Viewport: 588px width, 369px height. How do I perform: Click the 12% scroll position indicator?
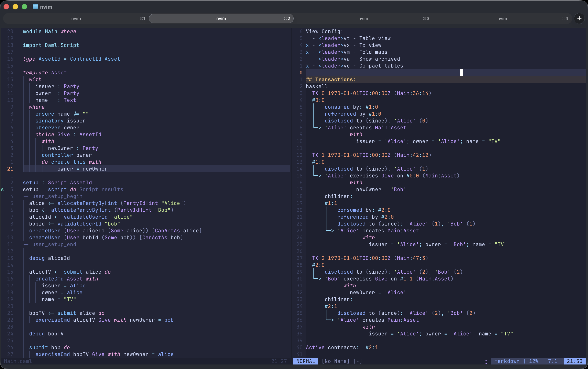534,361
